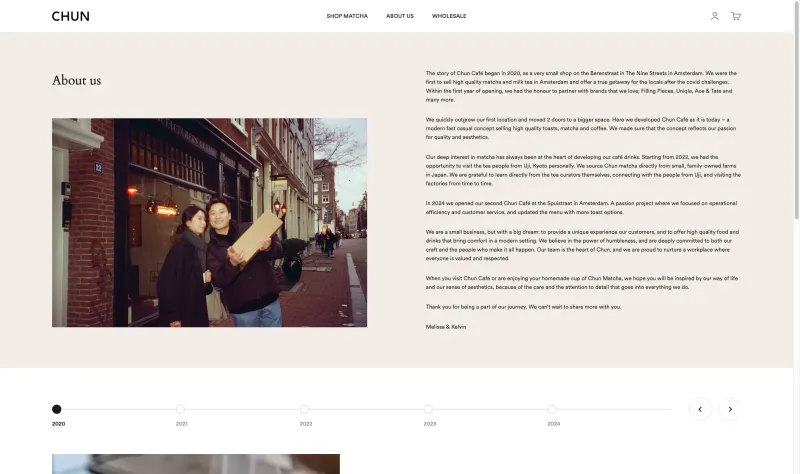Open the Shop Matcha menu
This screenshot has height=474, width=800.
347,16
